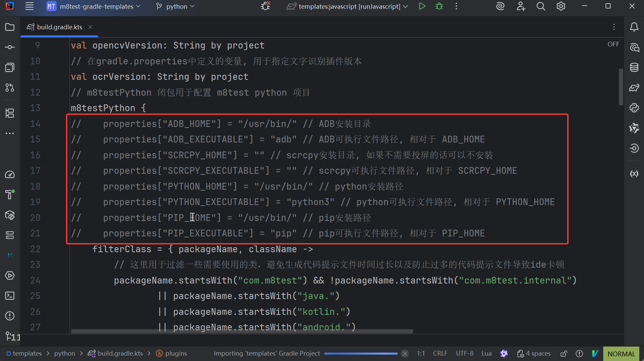This screenshot has width=644, height=361.
Task: Toggle the NORMAL Vim mode indicator
Action: [621, 354]
